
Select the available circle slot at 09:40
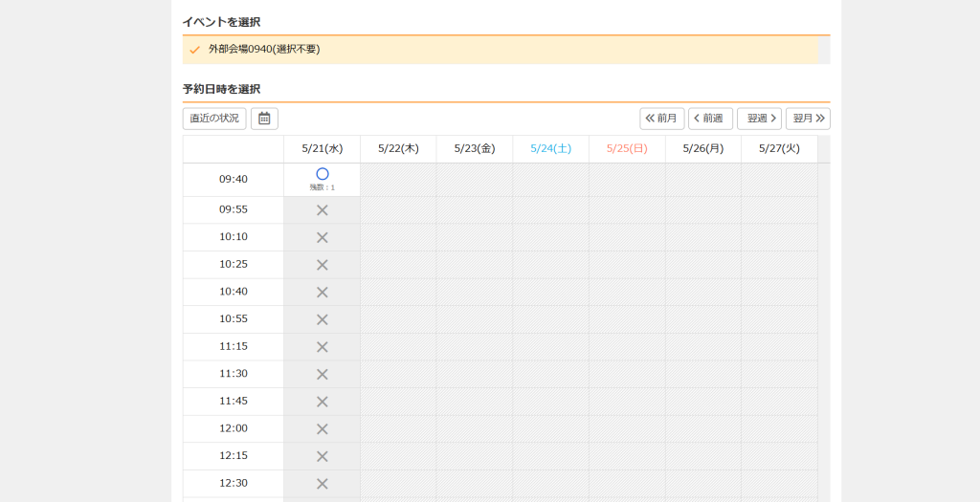click(x=323, y=175)
